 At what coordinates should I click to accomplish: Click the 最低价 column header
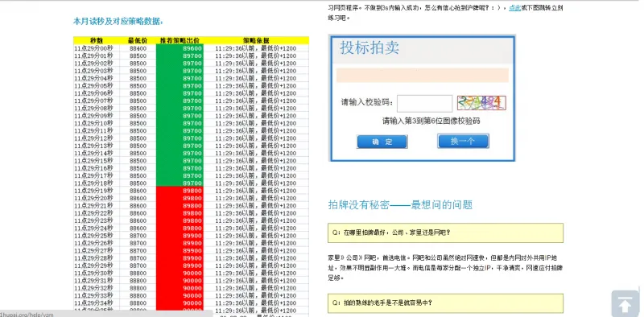[138, 40]
